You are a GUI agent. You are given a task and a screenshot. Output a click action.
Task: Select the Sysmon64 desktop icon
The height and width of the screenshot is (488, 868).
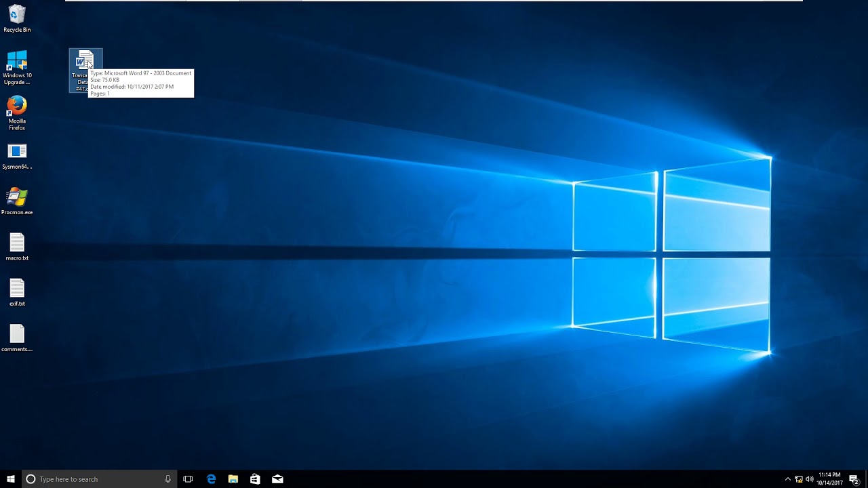pos(17,157)
